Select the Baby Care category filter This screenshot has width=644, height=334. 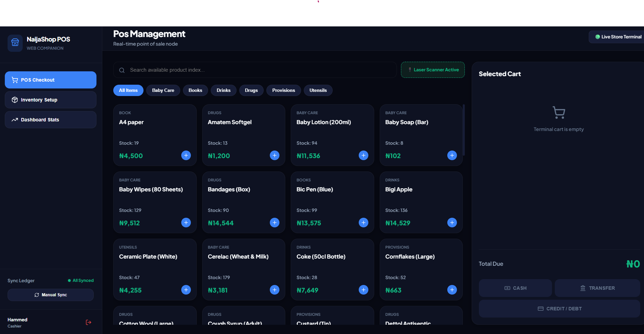(x=163, y=90)
